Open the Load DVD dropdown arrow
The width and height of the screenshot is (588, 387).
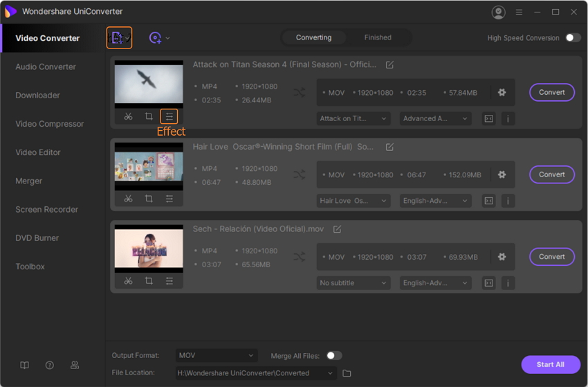(x=167, y=38)
